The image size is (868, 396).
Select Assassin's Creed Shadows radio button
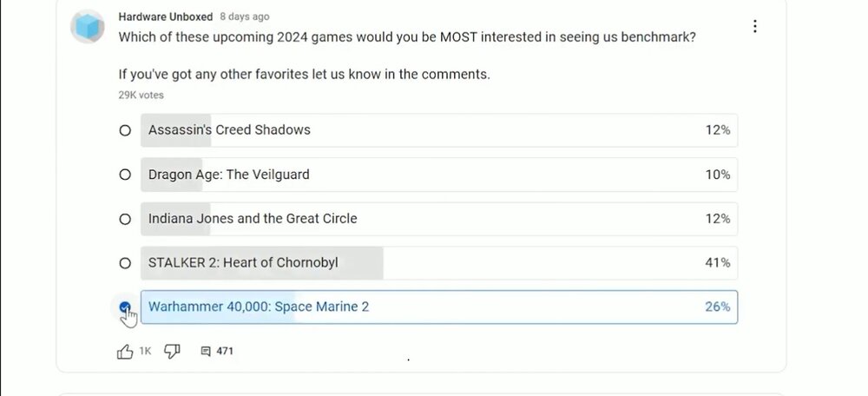coord(125,130)
